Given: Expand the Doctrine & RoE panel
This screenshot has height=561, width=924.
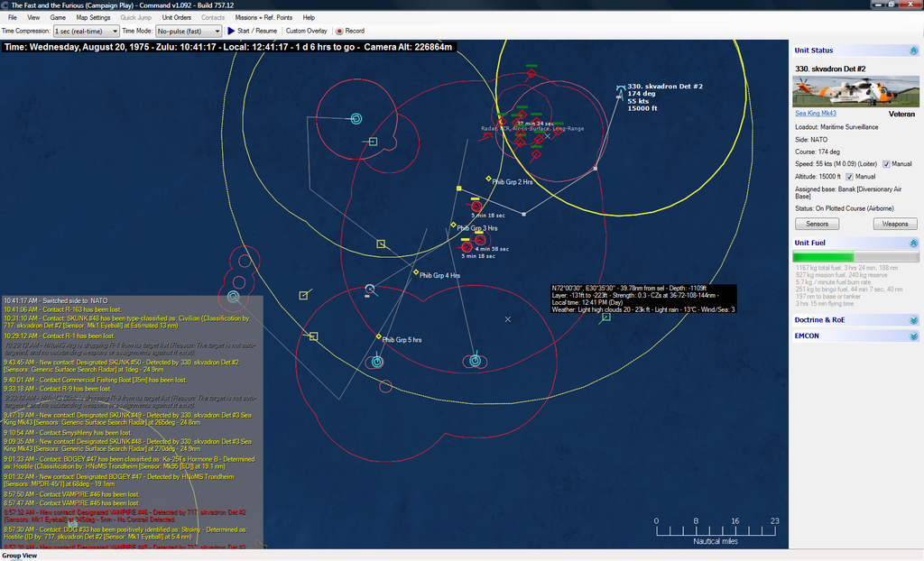Looking at the screenshot, I should click(912, 320).
